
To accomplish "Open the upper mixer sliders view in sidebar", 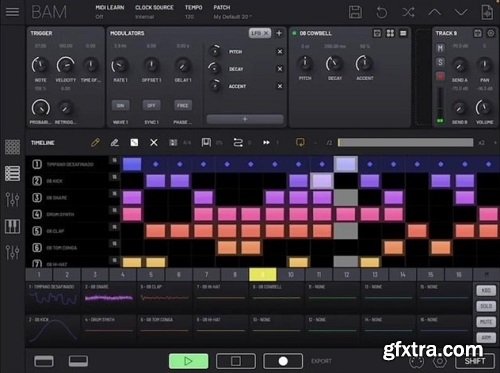I will pyautogui.click(x=12, y=199).
